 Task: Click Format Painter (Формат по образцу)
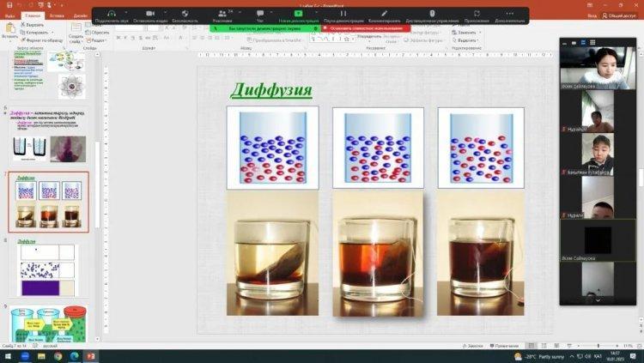[41, 40]
